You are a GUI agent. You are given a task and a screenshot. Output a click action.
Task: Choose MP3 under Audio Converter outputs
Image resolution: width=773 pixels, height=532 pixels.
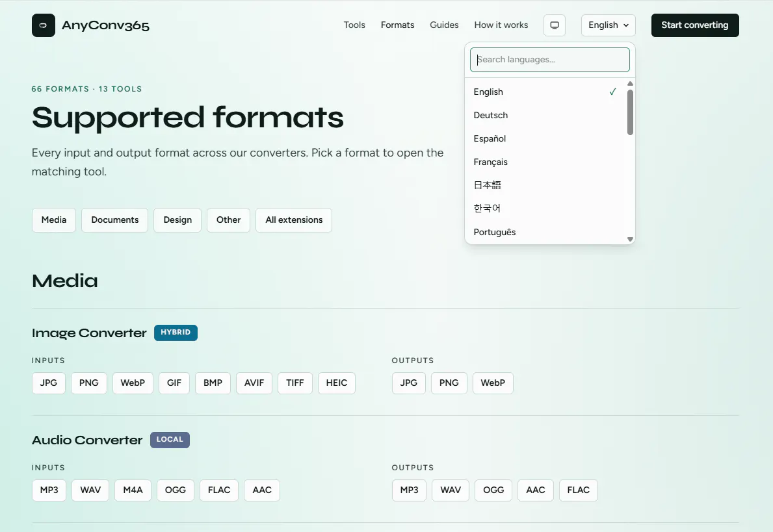pyautogui.click(x=409, y=490)
